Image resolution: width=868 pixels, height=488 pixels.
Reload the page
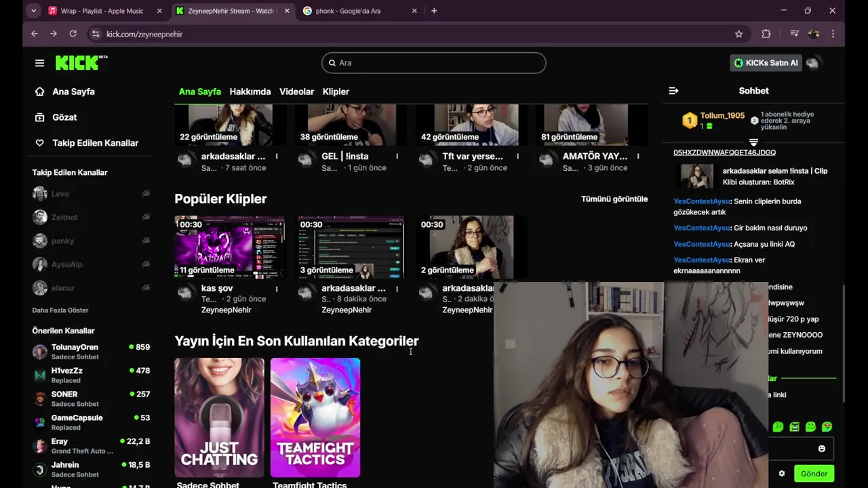coord(73,34)
